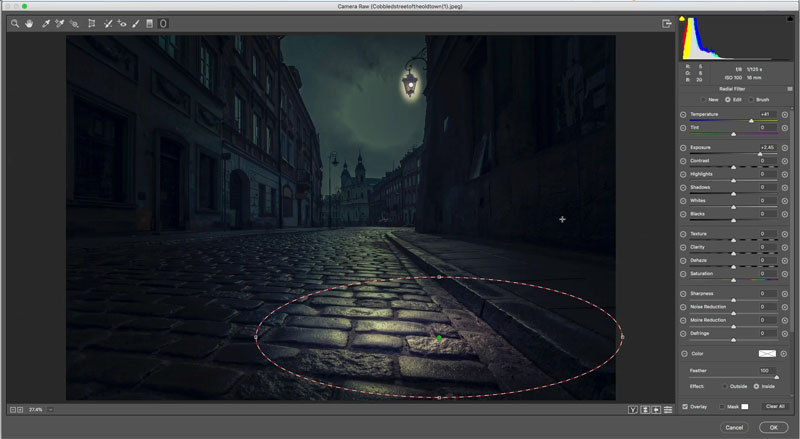Click the Feather slider handle
Image resolution: width=800 pixels, height=439 pixels.
tap(777, 377)
